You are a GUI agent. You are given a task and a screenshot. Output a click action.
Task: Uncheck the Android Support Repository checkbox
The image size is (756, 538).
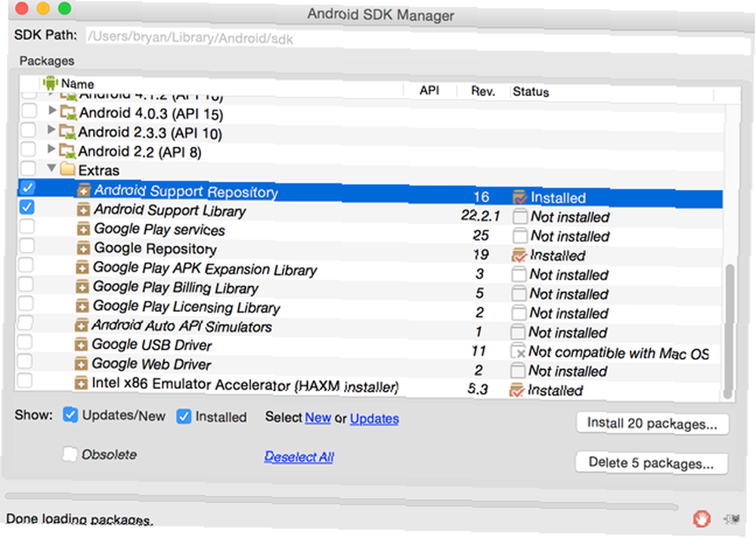coord(27,187)
